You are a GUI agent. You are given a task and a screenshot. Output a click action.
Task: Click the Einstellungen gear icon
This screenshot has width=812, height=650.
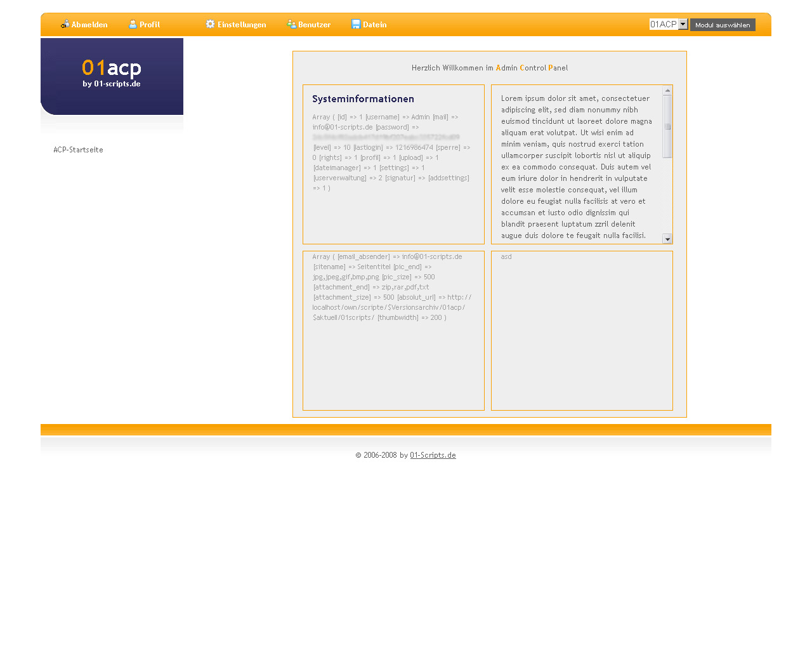coord(211,24)
